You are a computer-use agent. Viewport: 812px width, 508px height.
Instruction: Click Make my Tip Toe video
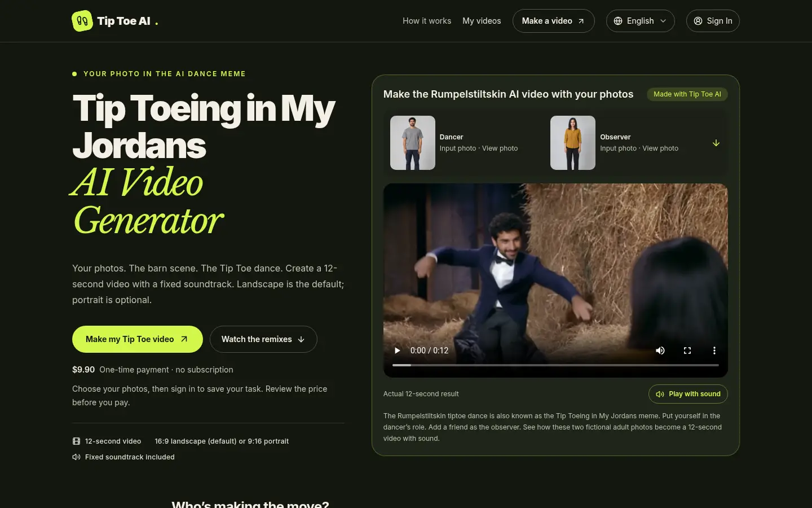pos(138,339)
